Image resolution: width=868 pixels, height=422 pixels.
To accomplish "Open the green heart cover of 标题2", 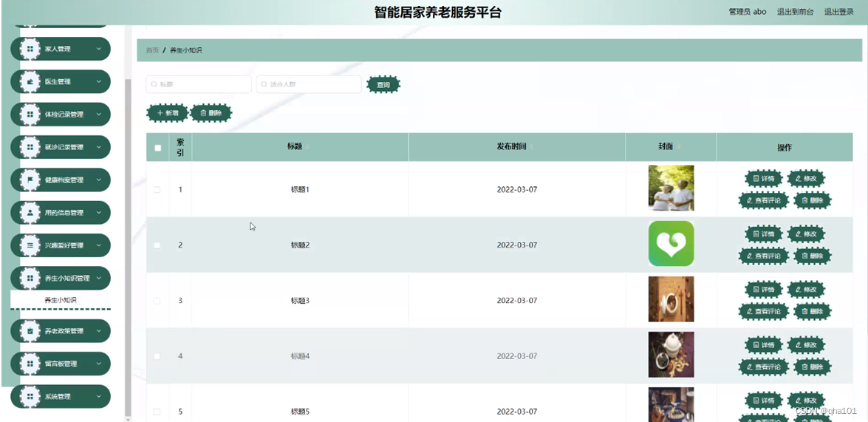I will pyautogui.click(x=671, y=244).
